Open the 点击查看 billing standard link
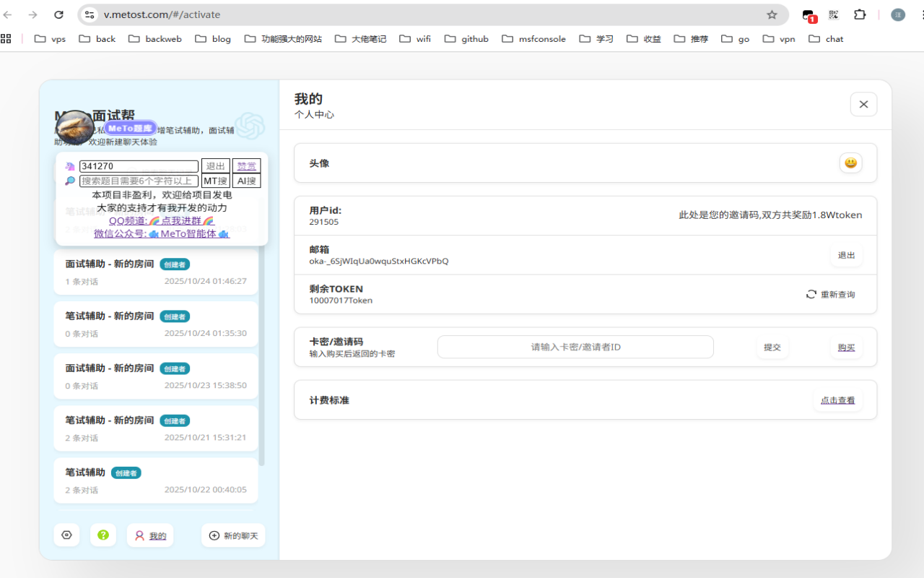Image resolution: width=924 pixels, height=578 pixels. 837,400
